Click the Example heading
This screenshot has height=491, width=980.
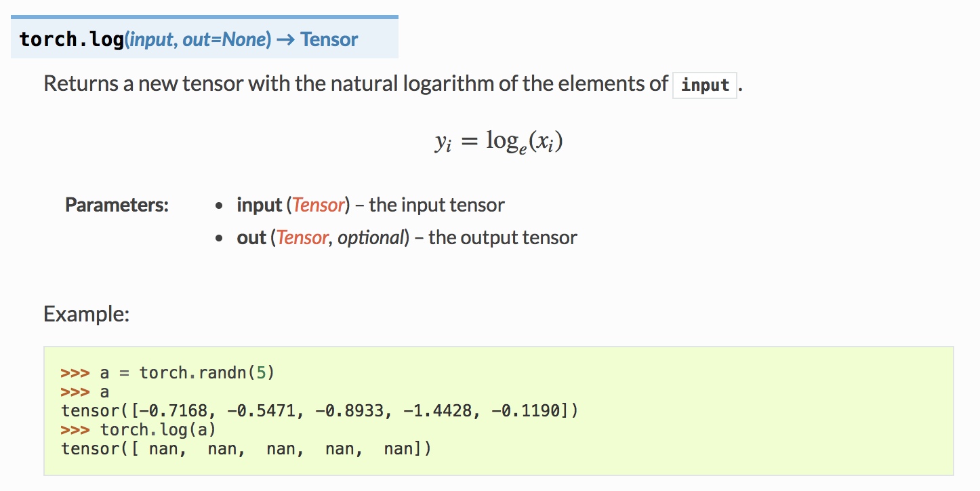86,314
